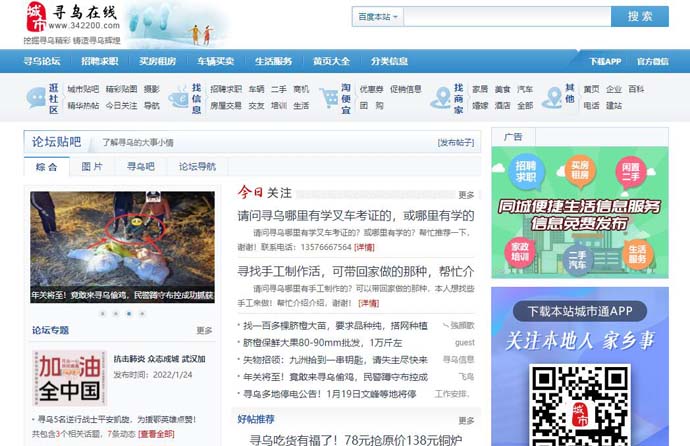Click 建站 under 其他

pos(614,106)
